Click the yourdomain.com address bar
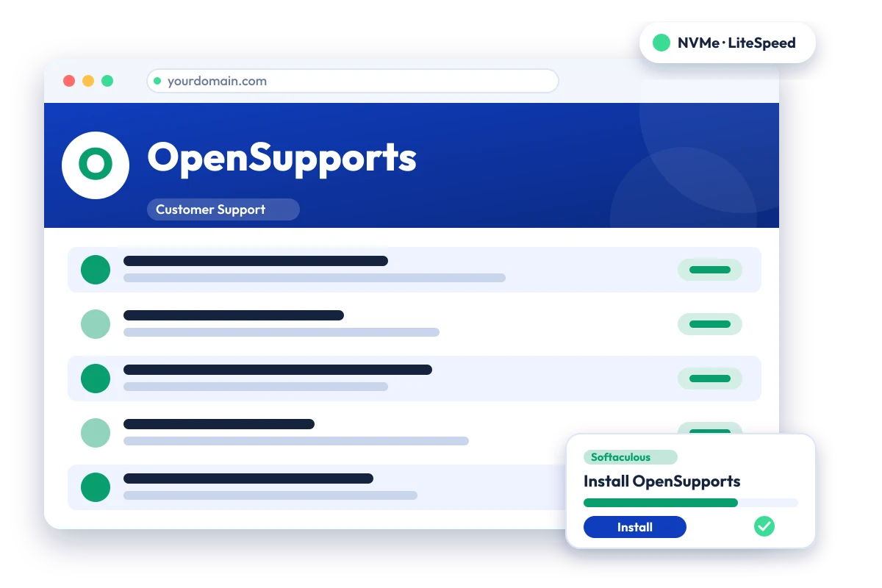 pos(353,81)
